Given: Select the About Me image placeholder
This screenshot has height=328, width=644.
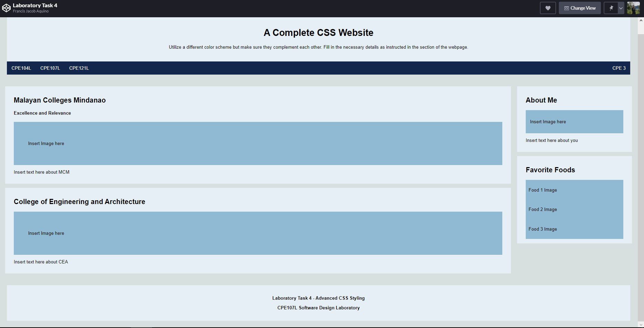Looking at the screenshot, I should click(574, 122).
